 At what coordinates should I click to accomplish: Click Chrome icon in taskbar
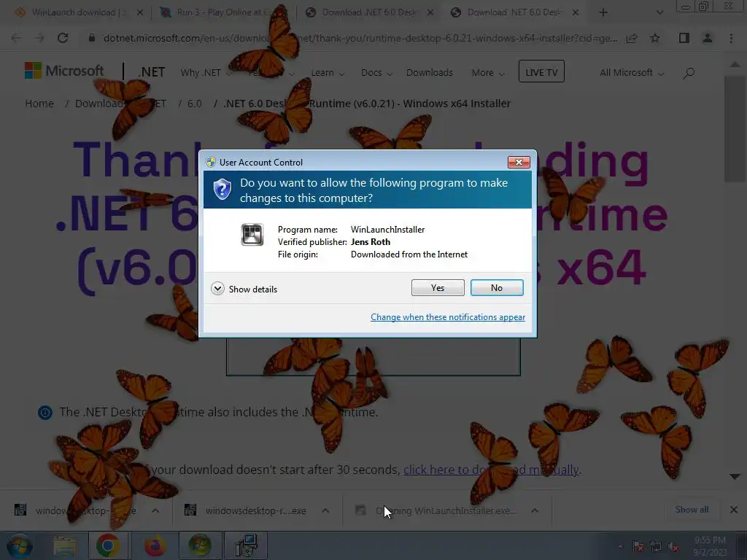[x=108, y=545]
